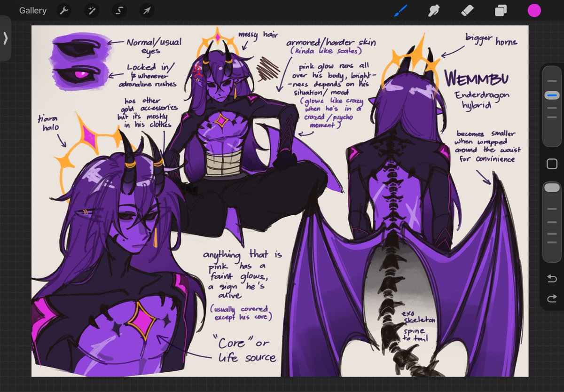Expand the left side panel handle
This screenshot has height=392, width=564.
point(5,38)
